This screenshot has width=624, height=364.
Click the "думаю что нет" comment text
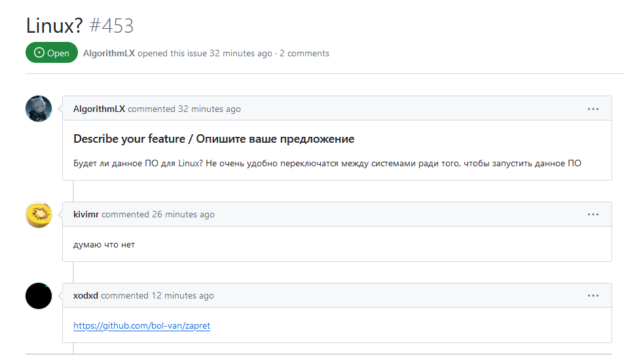coord(104,245)
